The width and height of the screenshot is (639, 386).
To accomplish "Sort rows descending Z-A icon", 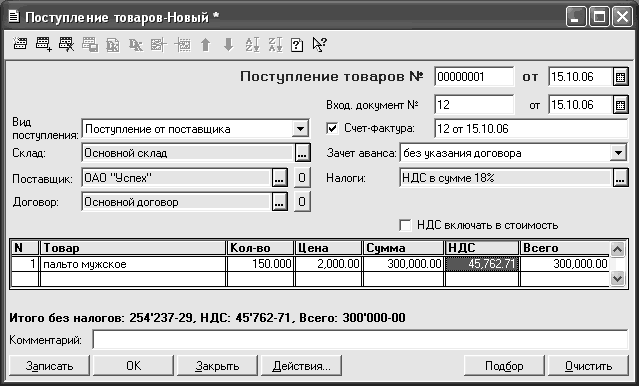I will 275,44.
